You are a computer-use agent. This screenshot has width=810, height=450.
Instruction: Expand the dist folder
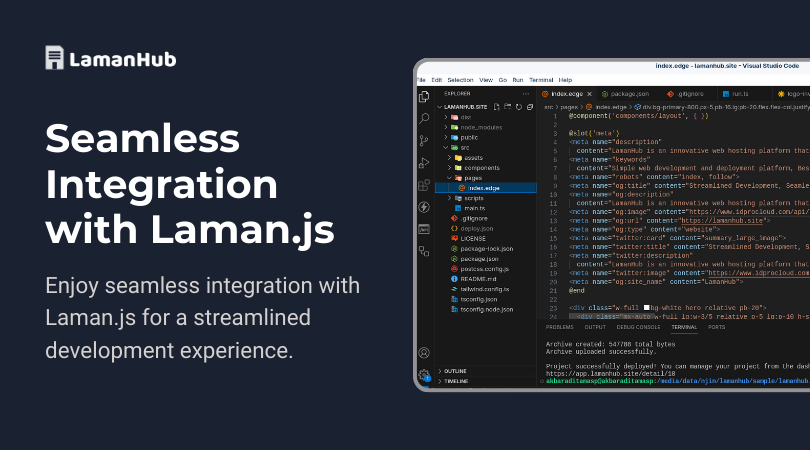pos(446,117)
